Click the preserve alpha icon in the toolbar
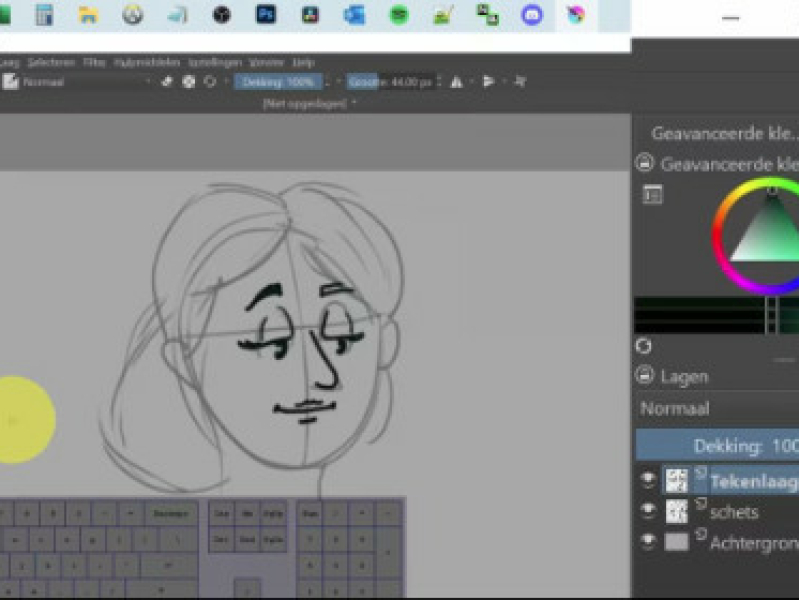The height and width of the screenshot is (600, 799). tap(188, 82)
